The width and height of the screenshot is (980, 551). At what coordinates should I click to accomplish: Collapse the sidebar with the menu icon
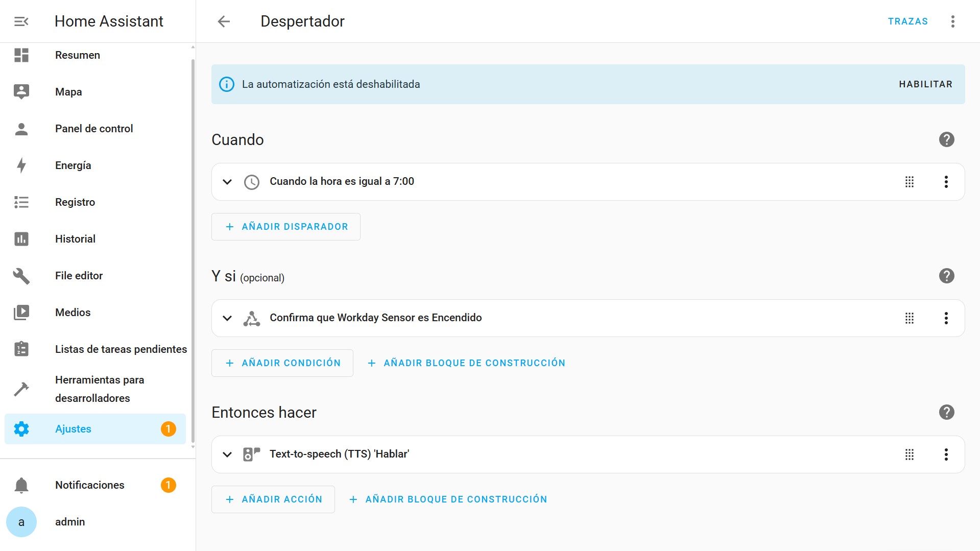point(21,21)
